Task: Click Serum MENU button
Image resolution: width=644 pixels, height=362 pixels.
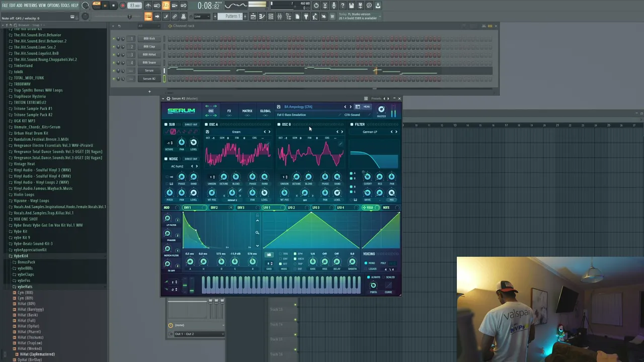Action: tap(366, 107)
